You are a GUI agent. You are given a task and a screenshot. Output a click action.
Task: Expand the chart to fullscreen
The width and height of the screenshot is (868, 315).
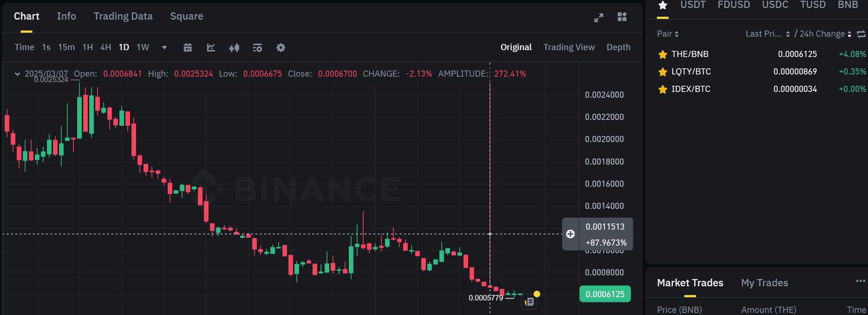[x=598, y=17]
